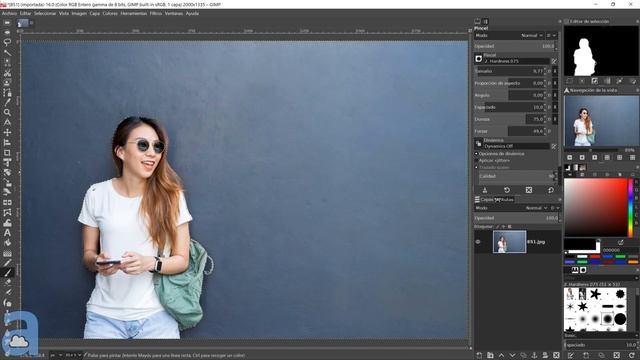Click the hex color field 000000
Image resolution: width=640 pixels, height=360 pixels.
tap(619, 250)
